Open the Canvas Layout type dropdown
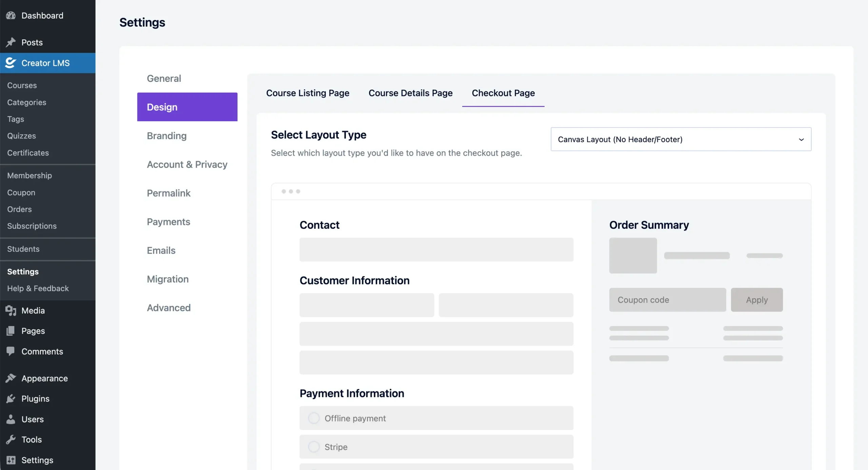Screen dimensions: 868x470 681,139
